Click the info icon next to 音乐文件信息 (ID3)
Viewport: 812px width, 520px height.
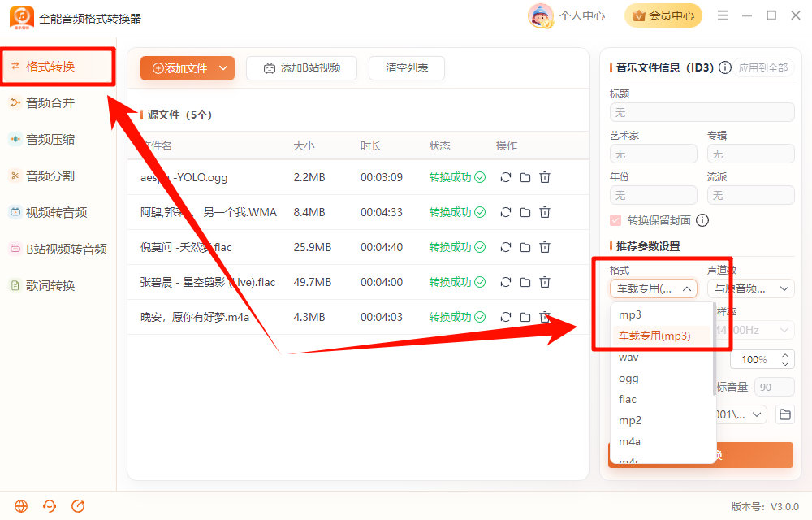725,67
